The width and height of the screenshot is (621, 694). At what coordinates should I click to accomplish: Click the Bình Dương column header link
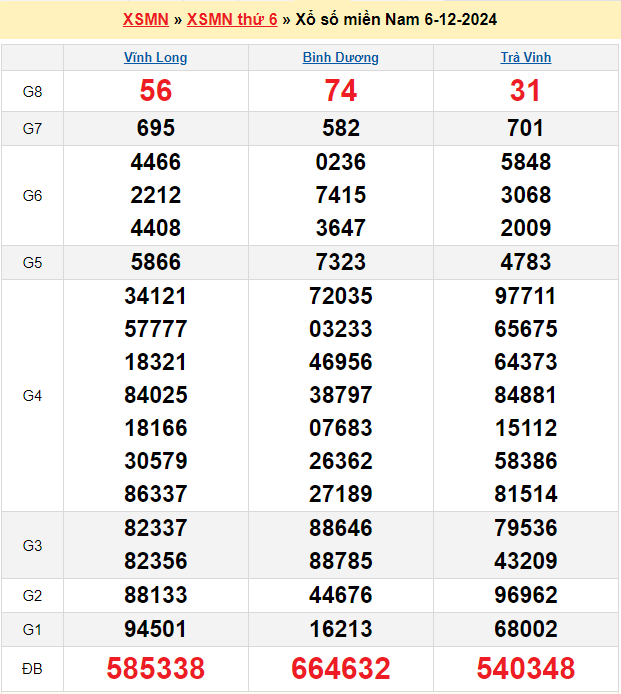[x=340, y=58]
